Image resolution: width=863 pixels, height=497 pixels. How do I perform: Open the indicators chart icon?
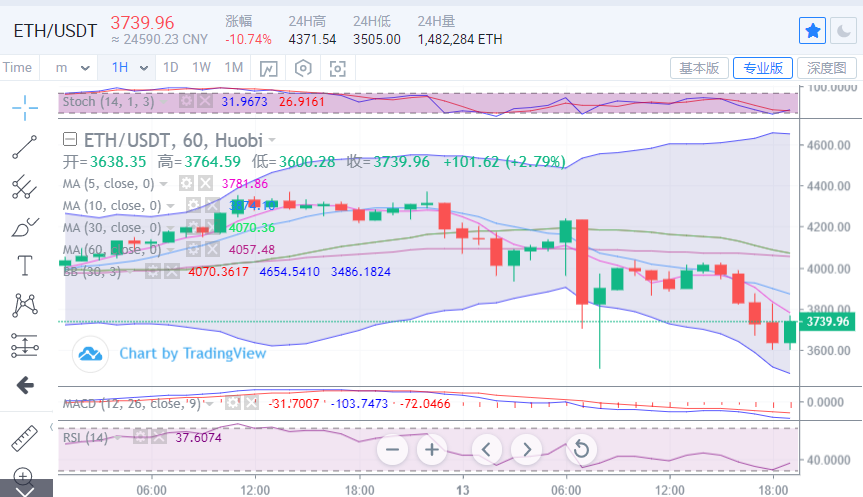(269, 68)
